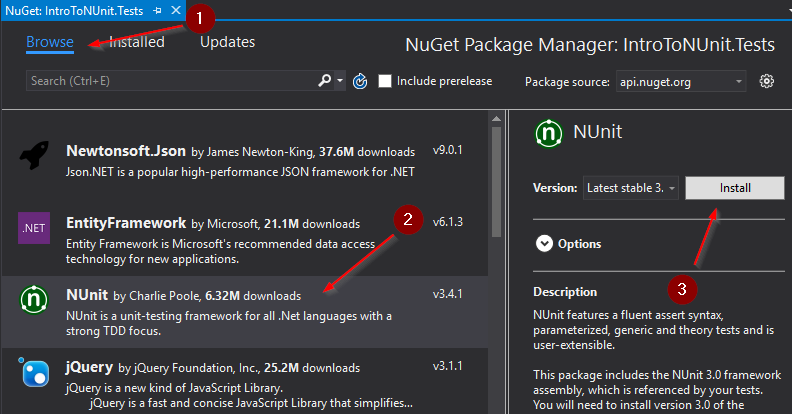Click the Newtonsoft.Json rocket icon

[34, 156]
